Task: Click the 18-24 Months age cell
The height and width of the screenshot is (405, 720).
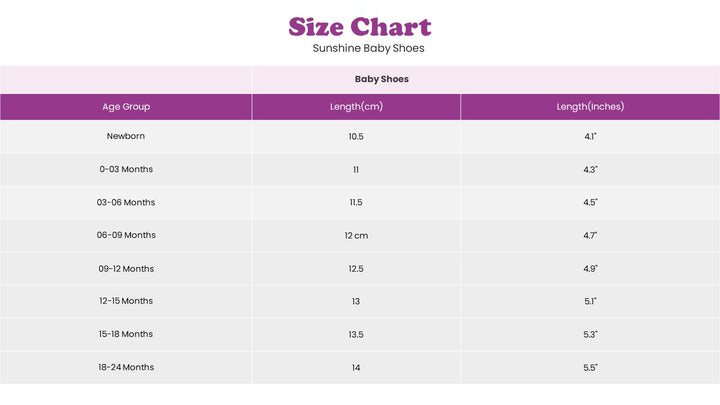Action: pyautogui.click(x=126, y=367)
